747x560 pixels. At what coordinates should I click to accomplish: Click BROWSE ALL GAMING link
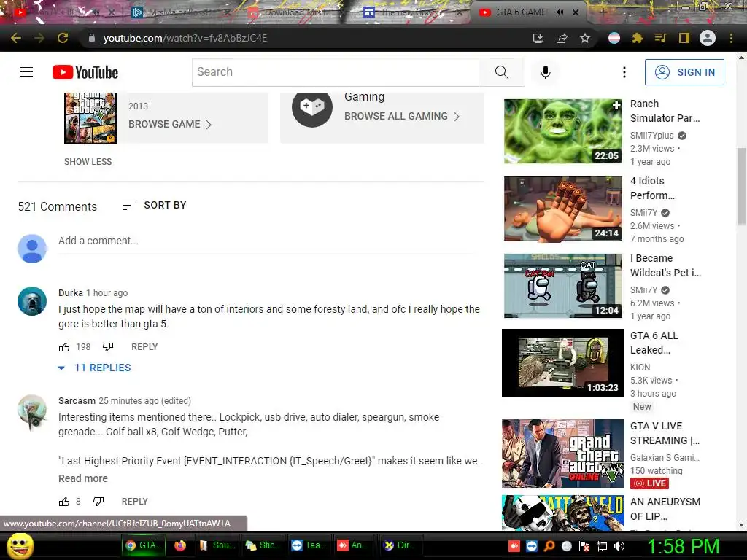(402, 116)
